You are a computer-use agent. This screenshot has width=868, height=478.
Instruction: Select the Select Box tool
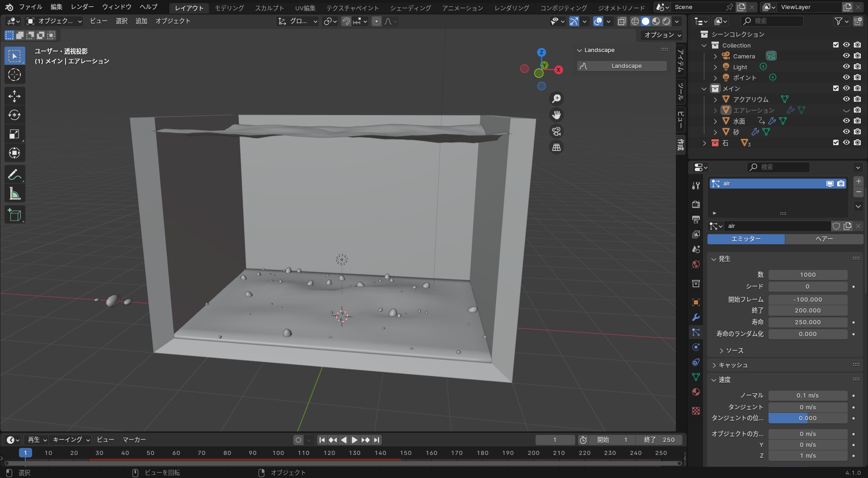tap(14, 56)
